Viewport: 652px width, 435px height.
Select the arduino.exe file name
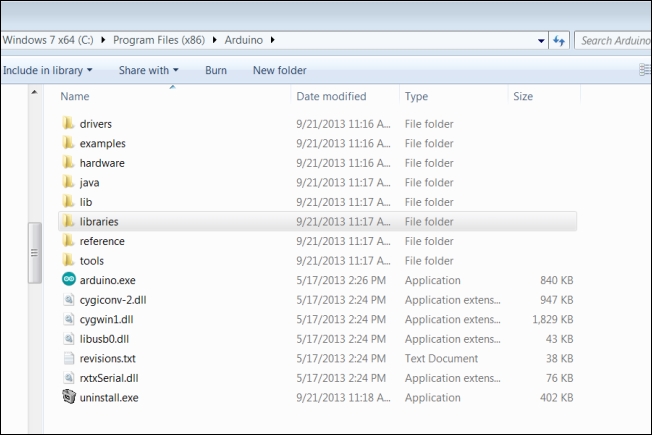click(108, 280)
